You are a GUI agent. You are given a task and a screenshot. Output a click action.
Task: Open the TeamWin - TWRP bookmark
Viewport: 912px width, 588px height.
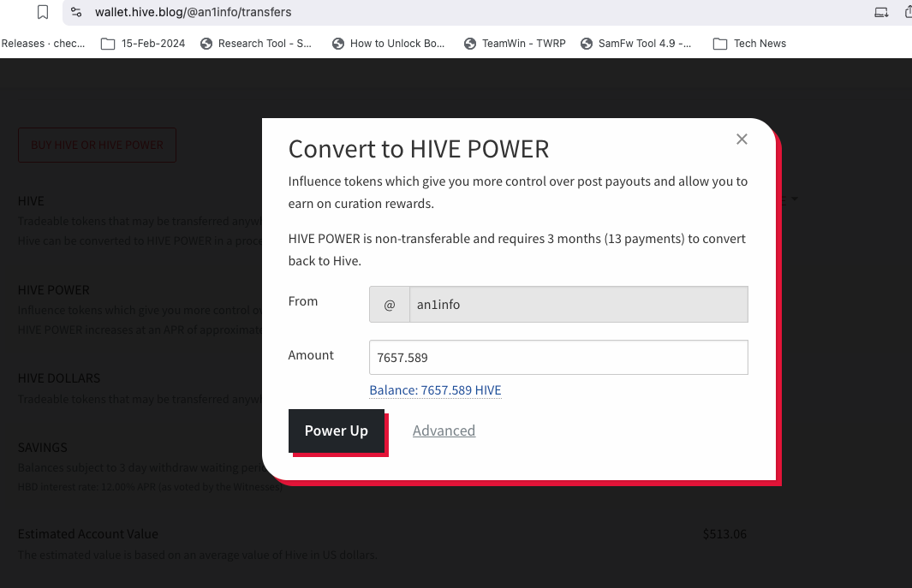pyautogui.click(x=515, y=44)
